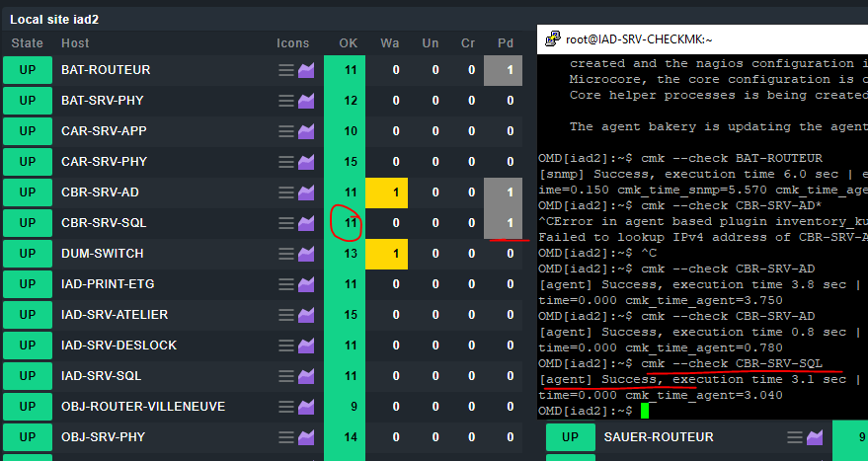Sort the table by the Host column header

[x=75, y=43]
